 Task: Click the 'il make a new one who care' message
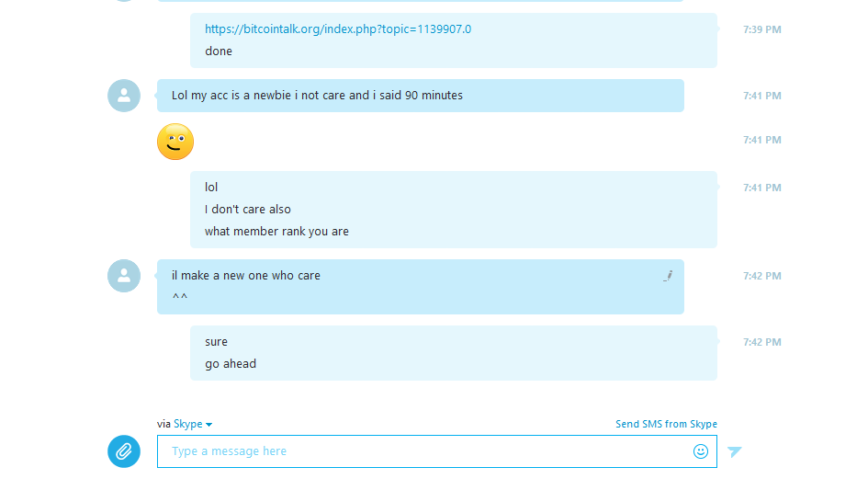click(246, 276)
